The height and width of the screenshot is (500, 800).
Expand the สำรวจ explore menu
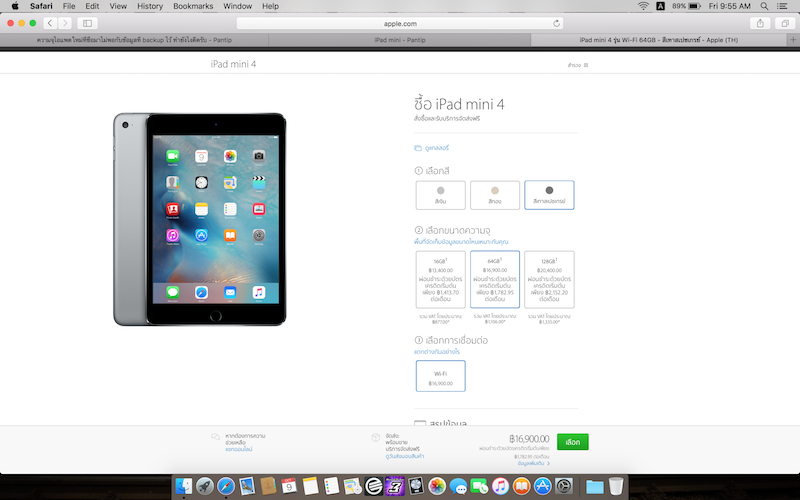[x=578, y=65]
